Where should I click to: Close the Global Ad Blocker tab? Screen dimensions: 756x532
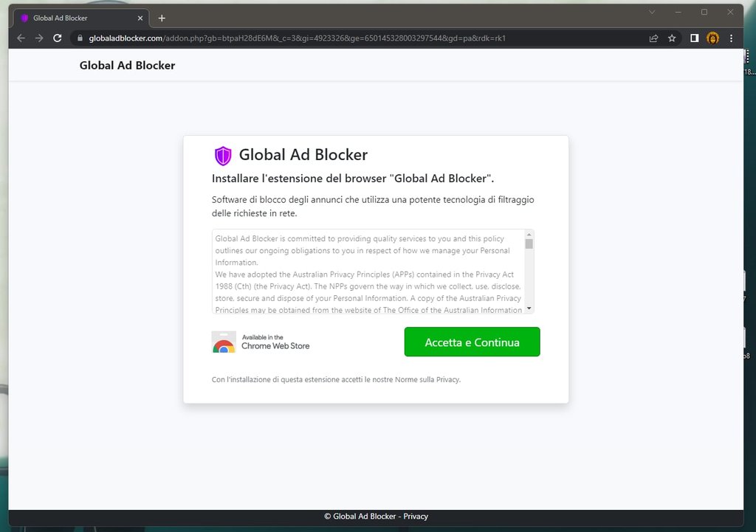[140, 18]
